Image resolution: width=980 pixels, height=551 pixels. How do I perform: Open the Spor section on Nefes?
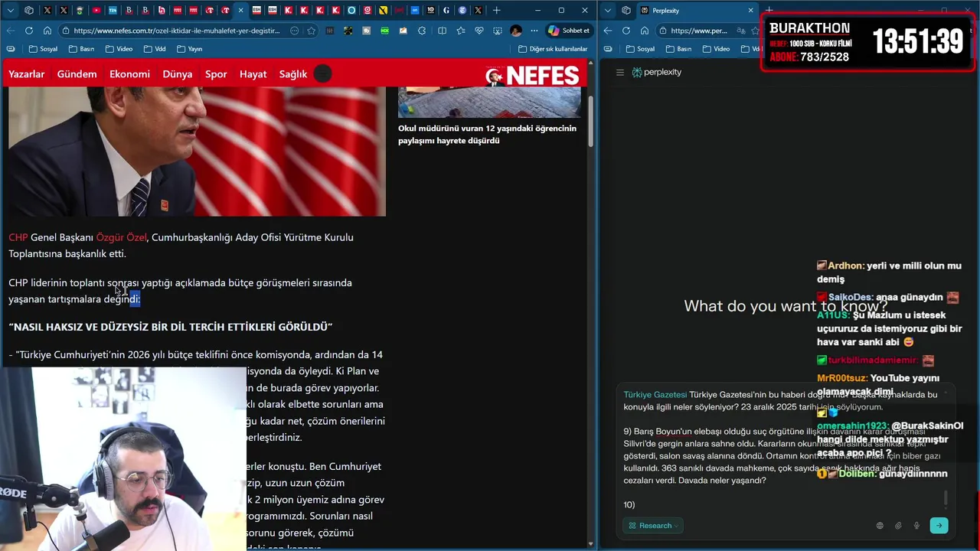[x=216, y=74]
